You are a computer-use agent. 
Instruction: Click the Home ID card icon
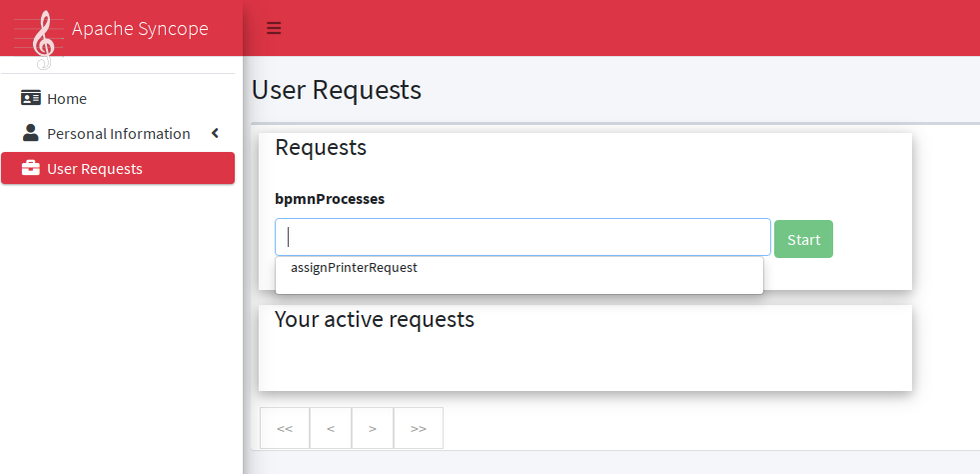[x=31, y=98]
